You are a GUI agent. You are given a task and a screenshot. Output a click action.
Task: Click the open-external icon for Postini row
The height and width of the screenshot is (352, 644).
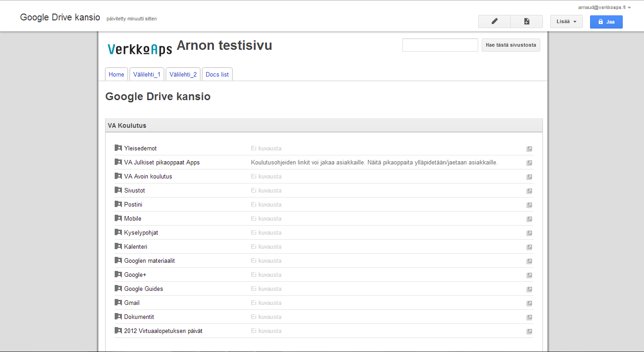coord(529,205)
